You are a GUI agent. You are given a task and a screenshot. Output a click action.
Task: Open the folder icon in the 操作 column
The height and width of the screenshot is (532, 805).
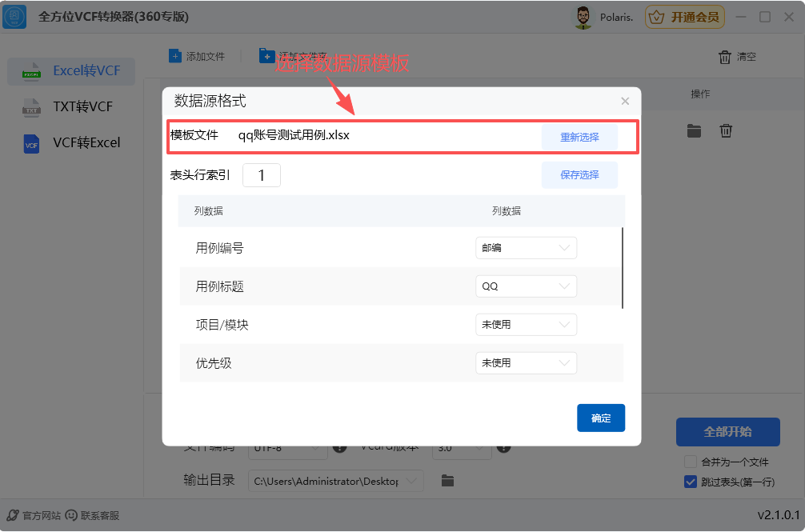(694, 130)
